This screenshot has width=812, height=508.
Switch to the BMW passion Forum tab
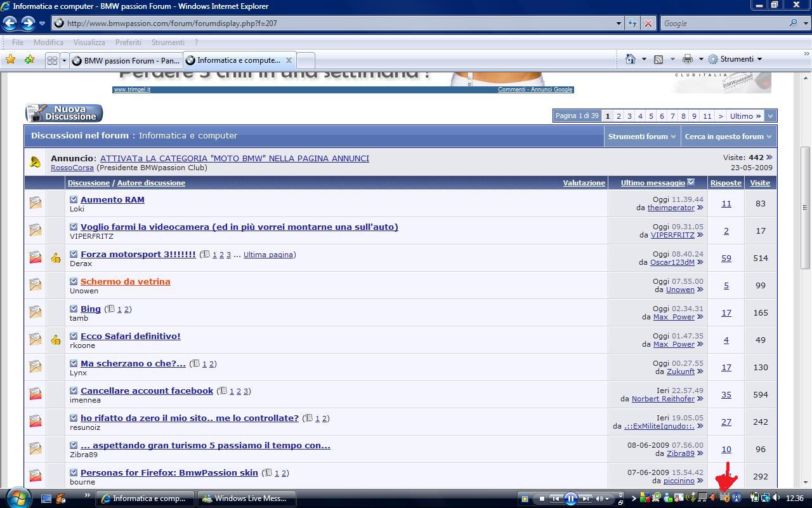point(126,61)
